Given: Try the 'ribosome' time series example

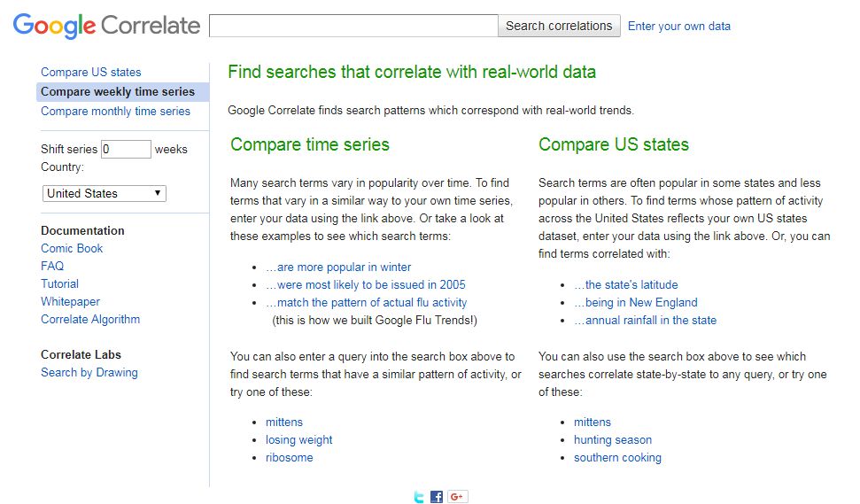Looking at the screenshot, I should point(289,458).
